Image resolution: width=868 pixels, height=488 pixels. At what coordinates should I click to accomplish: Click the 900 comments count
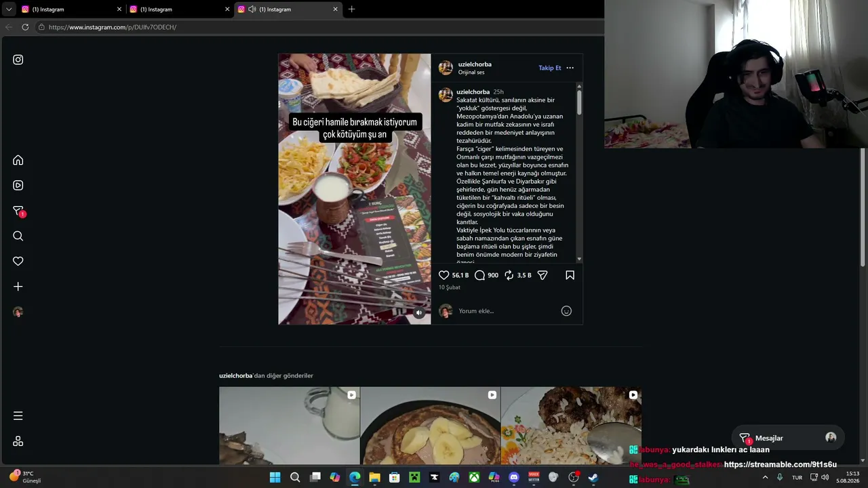[493, 275]
